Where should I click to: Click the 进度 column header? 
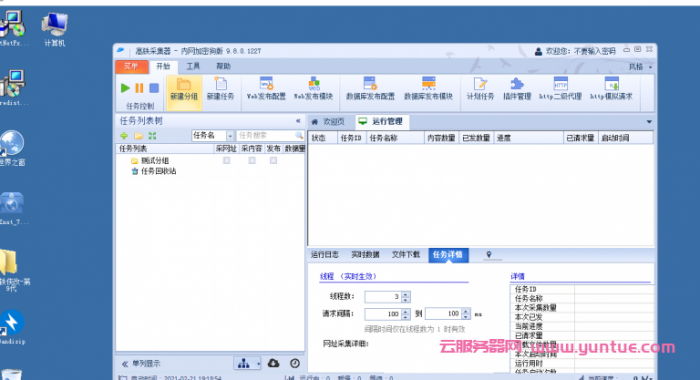coord(529,138)
